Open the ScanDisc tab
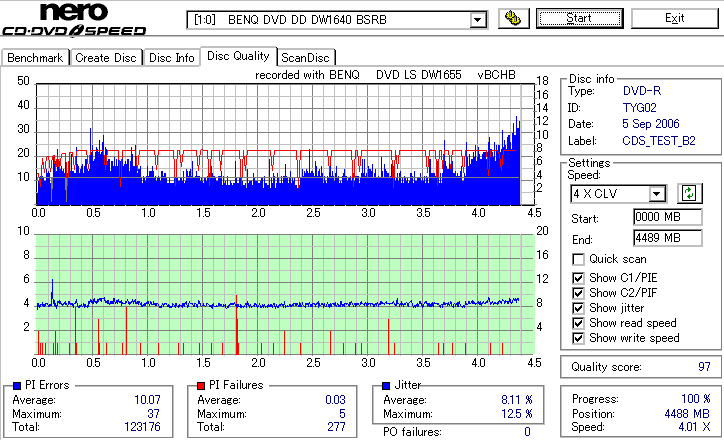The image size is (724, 441). click(x=305, y=58)
